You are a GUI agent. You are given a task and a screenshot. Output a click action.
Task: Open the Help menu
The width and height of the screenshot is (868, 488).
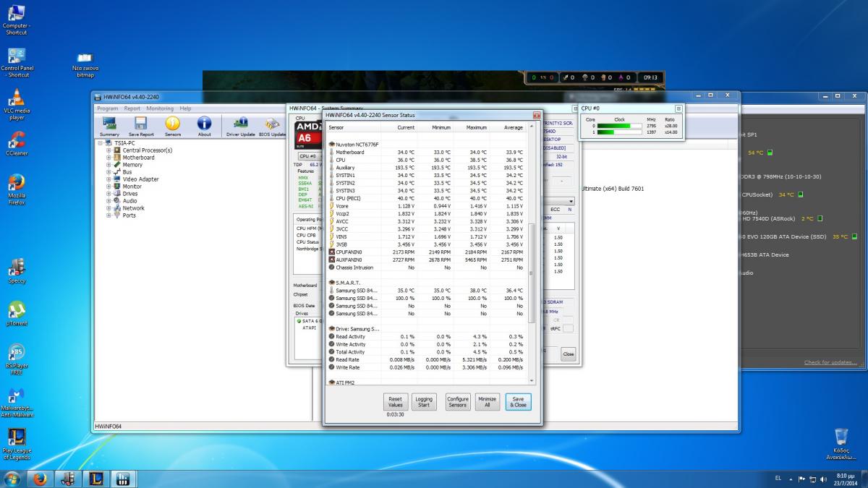(x=186, y=108)
